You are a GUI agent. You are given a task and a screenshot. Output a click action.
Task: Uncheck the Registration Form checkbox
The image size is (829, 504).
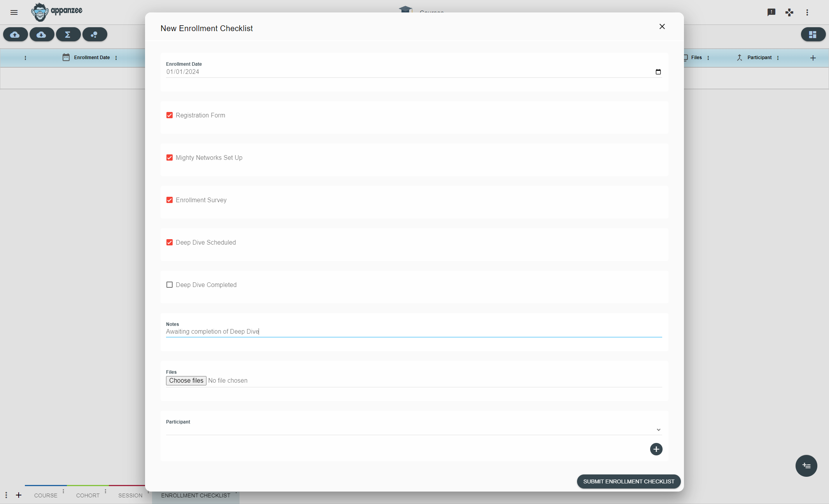pyautogui.click(x=170, y=115)
